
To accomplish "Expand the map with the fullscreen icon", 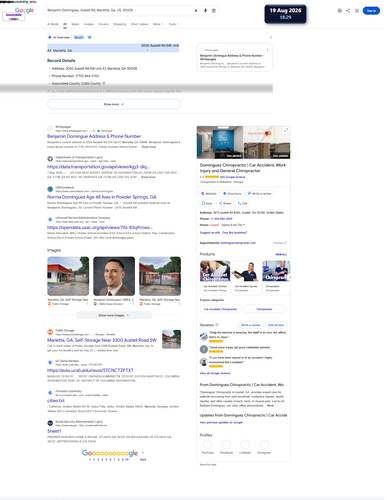I will 286,130.
